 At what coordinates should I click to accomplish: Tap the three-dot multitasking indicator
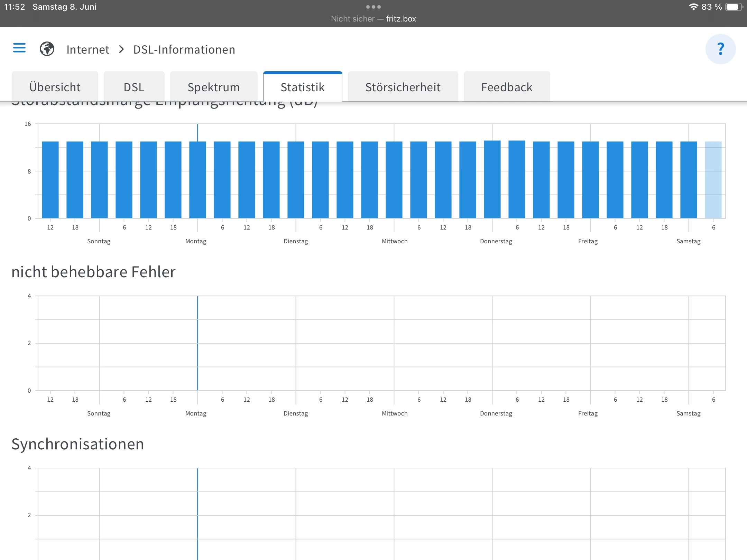tap(373, 7)
